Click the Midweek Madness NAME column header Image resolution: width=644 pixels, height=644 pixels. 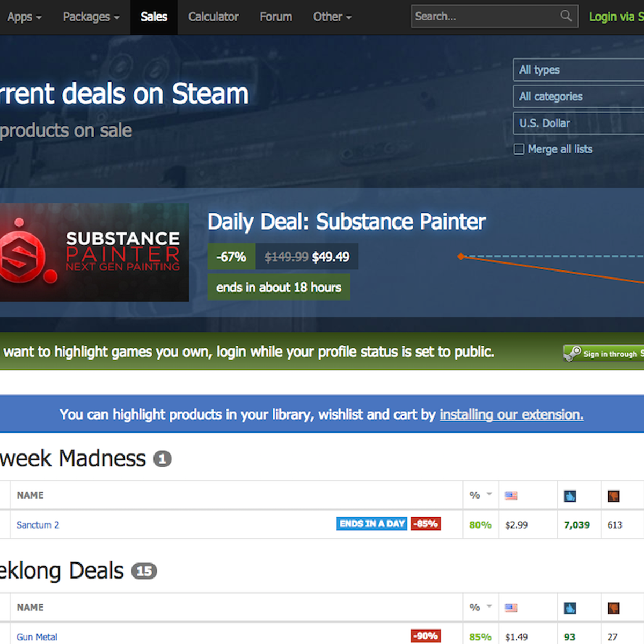(30, 495)
